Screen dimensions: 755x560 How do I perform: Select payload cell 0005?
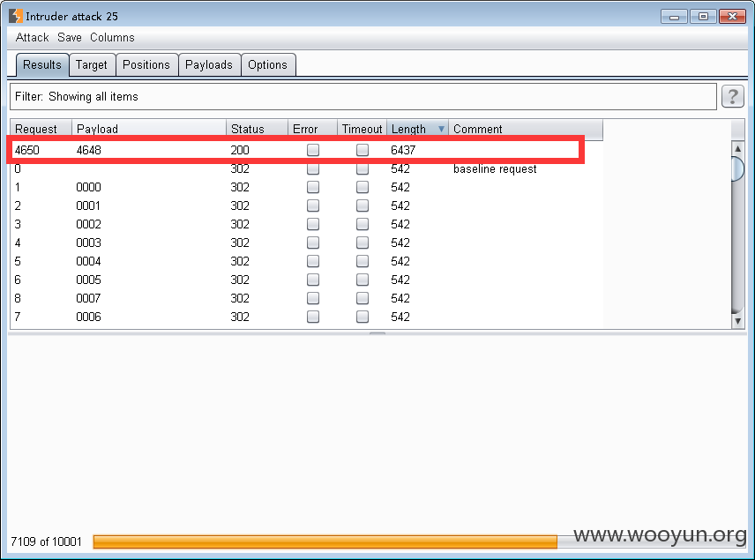(x=88, y=280)
